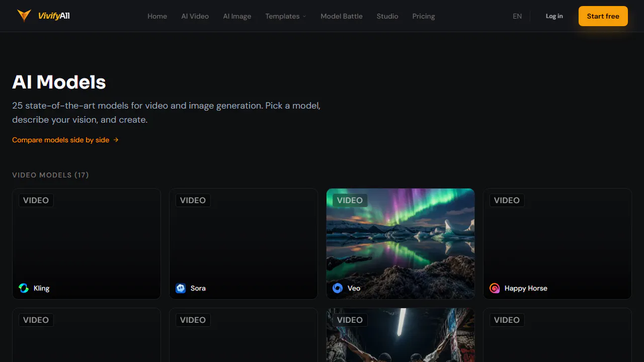Click the Sora model name text

198,288
